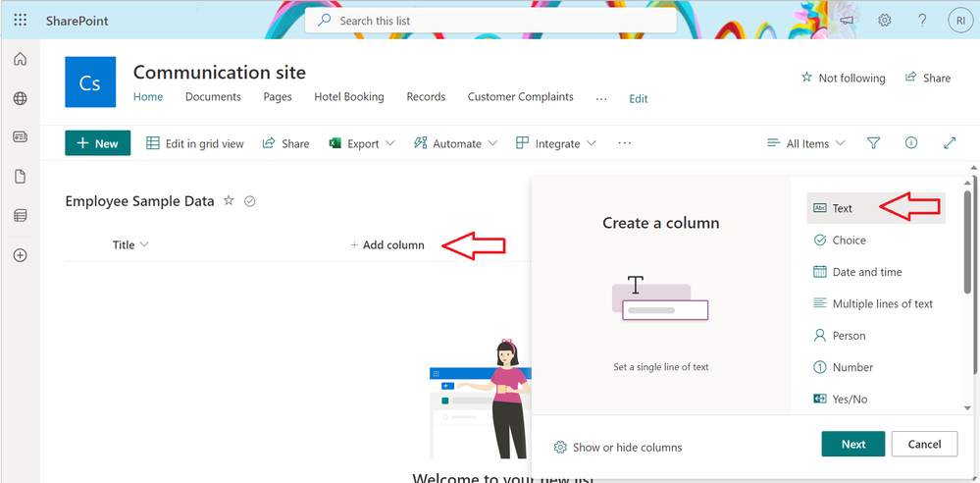Open the details pane info icon
The height and width of the screenshot is (483, 980).
[911, 143]
